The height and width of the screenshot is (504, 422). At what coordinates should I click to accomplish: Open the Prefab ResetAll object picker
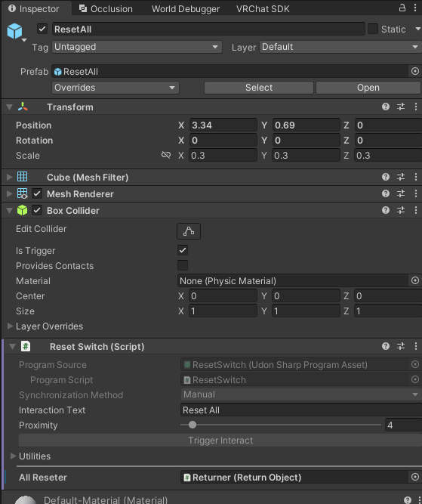click(415, 71)
